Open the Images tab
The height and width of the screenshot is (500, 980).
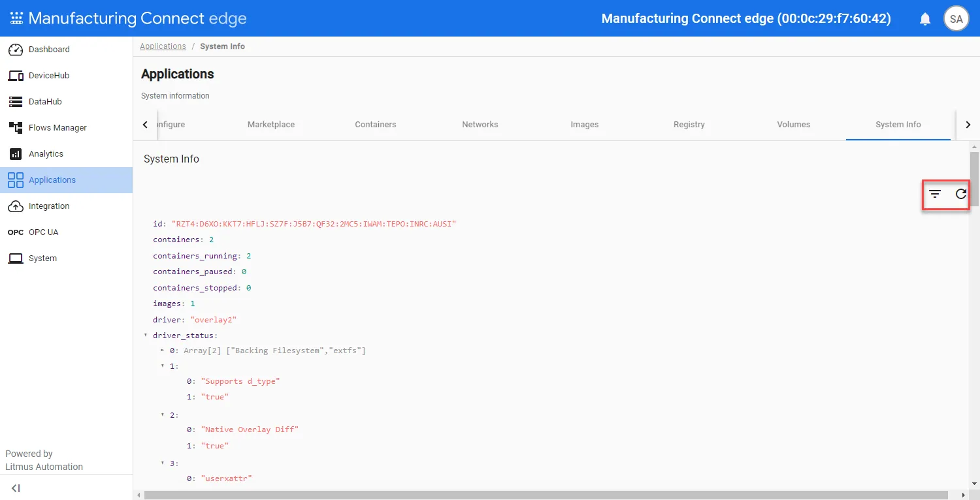585,125
